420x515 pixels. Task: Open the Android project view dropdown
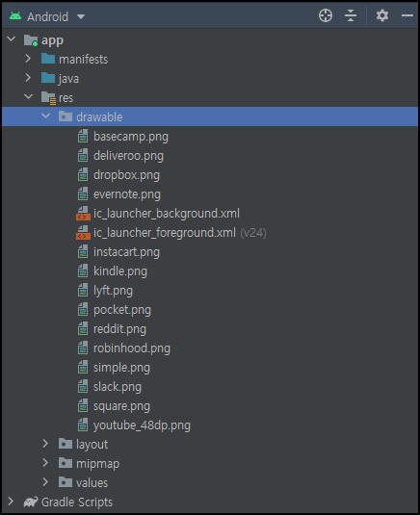click(81, 16)
